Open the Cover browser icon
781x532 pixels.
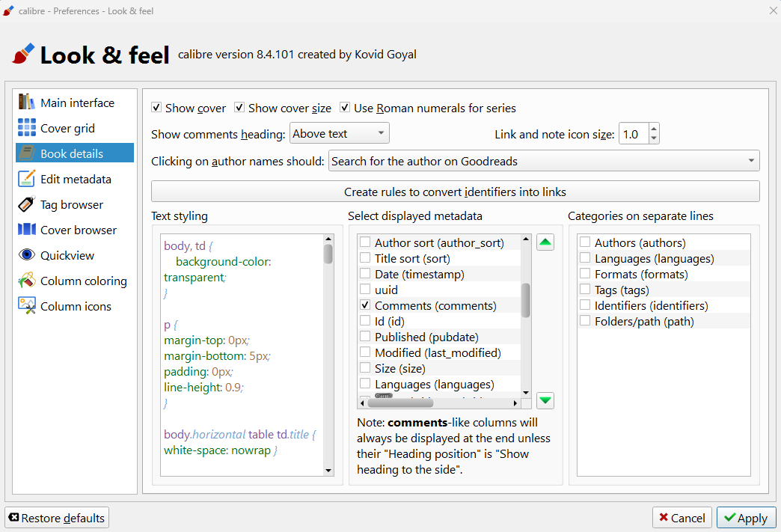coord(27,230)
